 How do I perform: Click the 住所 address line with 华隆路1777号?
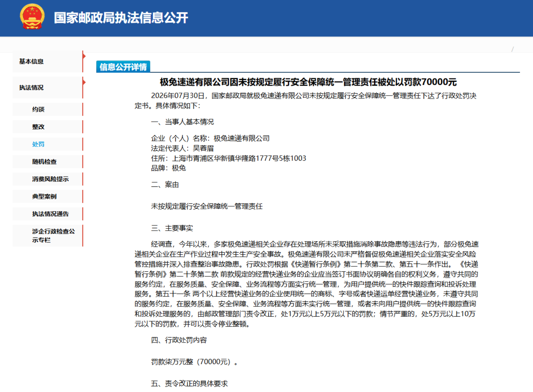228,158
